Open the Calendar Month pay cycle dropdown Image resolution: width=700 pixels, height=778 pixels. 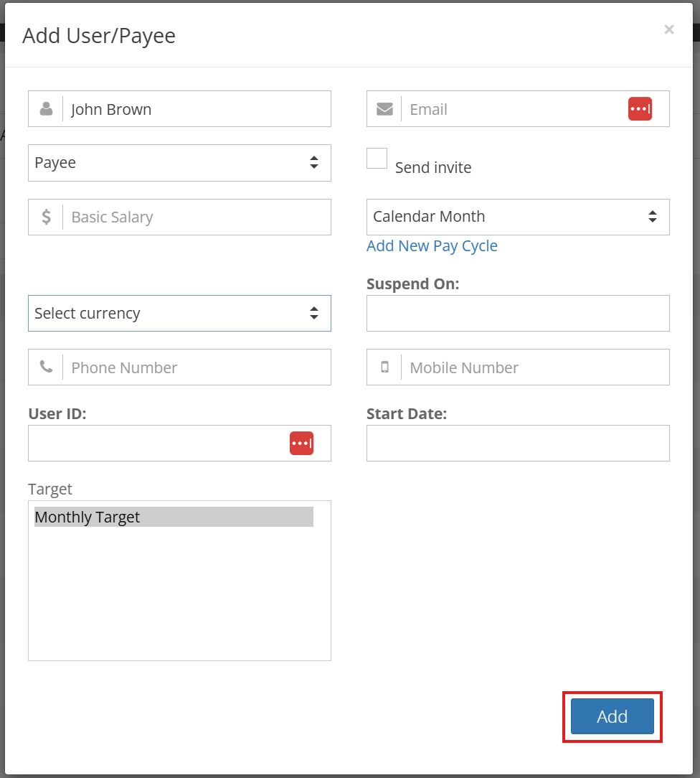point(518,217)
